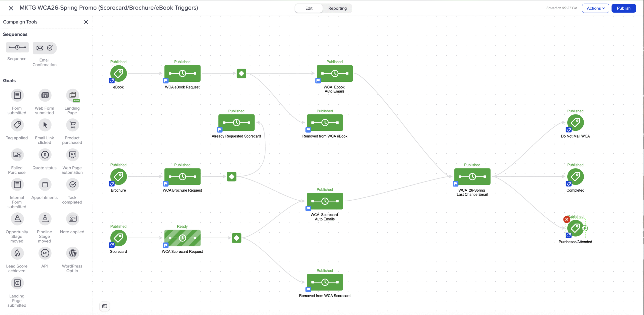The height and width of the screenshot is (315, 644).
Task: Select the Product purchased goal icon
Action: [x=72, y=125]
